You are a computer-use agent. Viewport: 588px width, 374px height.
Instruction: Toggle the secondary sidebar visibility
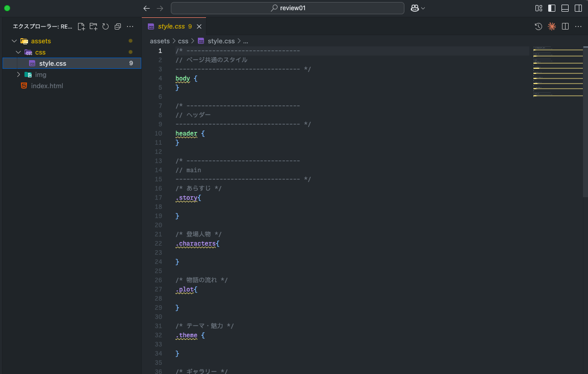pos(578,8)
